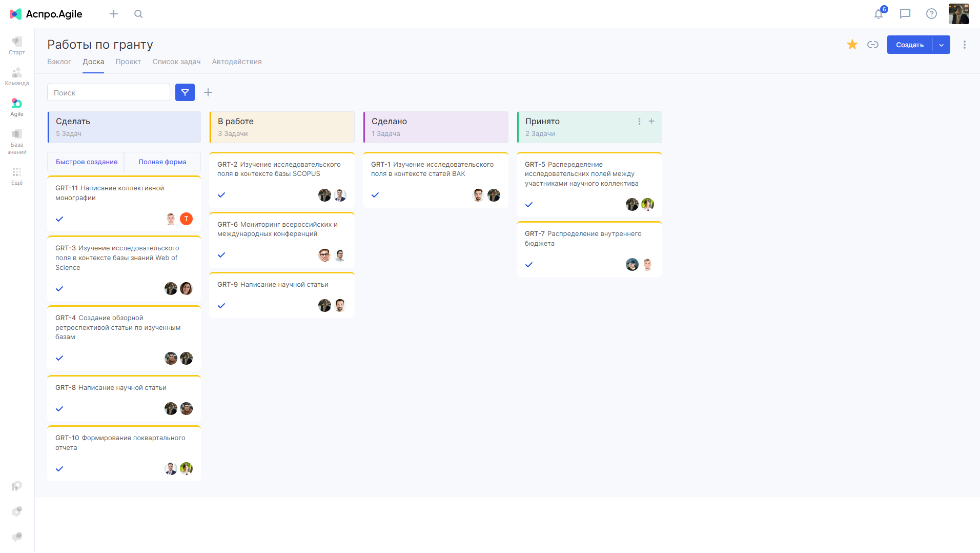
Task: Open Принято column three-dot menu
Action: pos(639,122)
